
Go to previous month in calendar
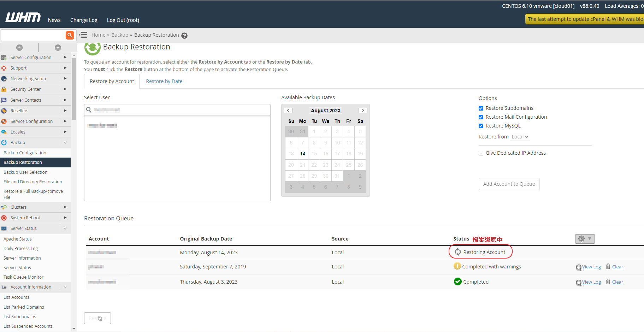coord(288,111)
